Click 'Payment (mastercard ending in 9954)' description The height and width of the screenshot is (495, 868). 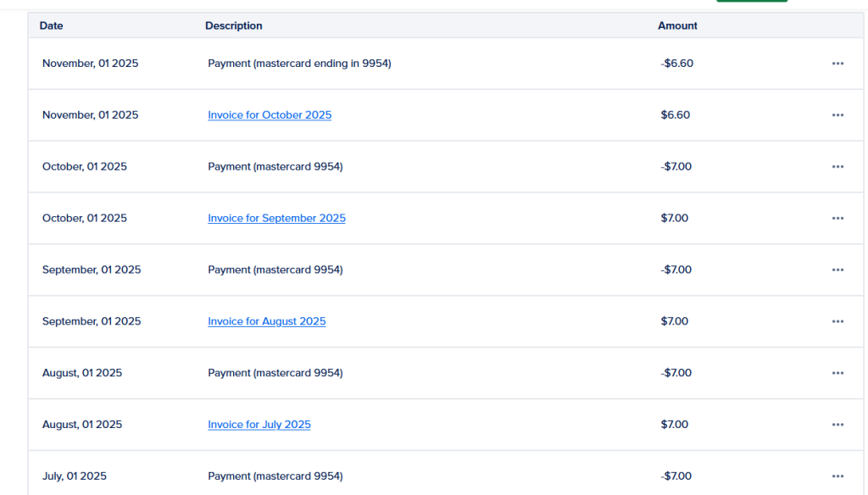pos(299,64)
